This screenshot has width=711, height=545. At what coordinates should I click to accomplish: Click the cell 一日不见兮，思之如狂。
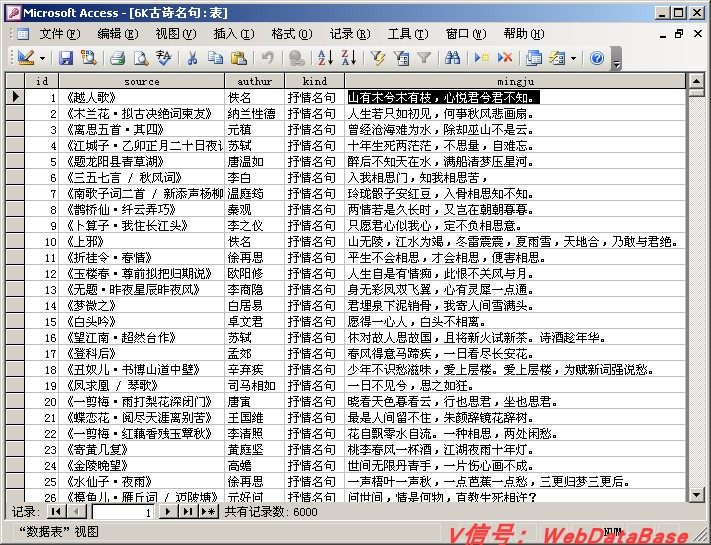click(515, 385)
